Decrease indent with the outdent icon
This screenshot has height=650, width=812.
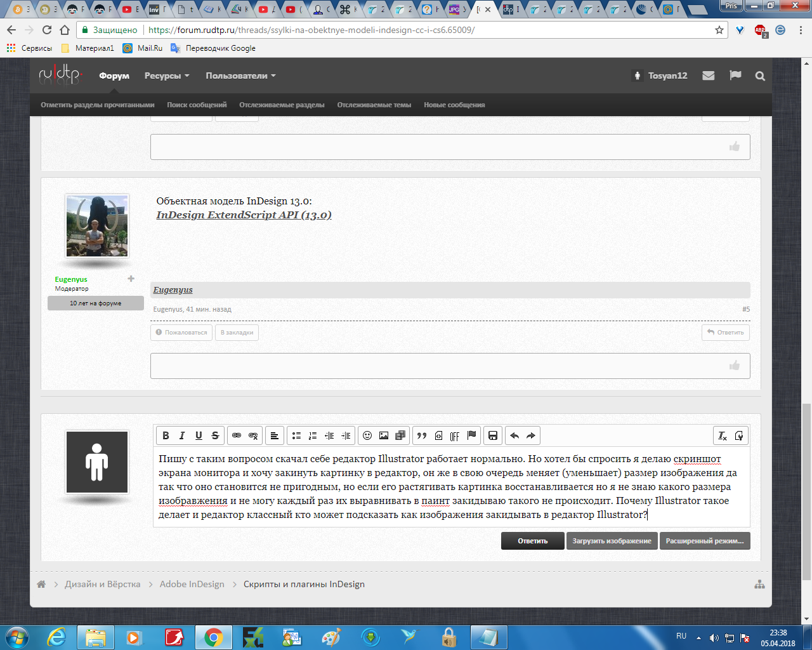tap(329, 435)
